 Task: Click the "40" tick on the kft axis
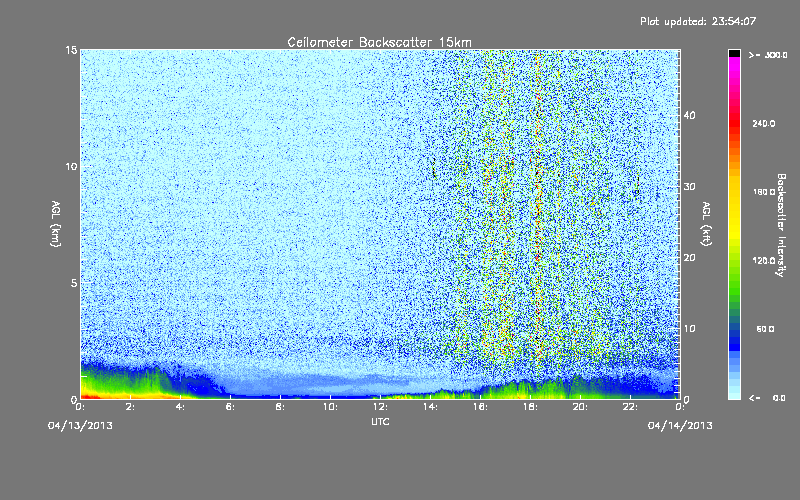(689, 115)
